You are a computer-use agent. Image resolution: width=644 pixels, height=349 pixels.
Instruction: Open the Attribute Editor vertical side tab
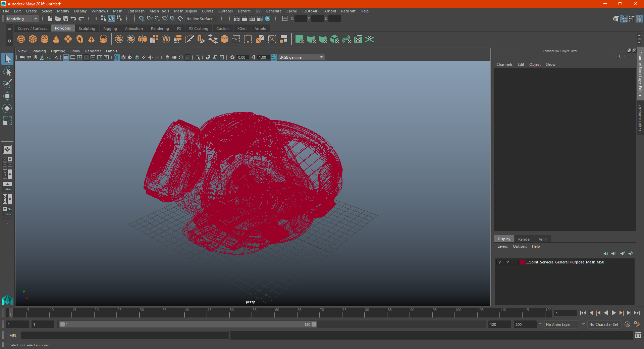pos(640,117)
